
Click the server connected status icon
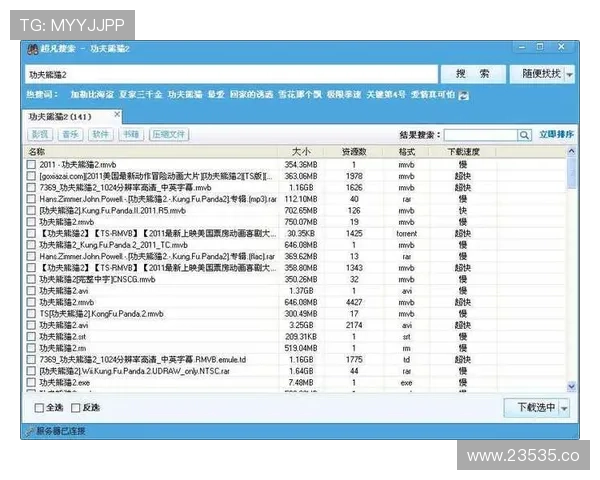30,432
